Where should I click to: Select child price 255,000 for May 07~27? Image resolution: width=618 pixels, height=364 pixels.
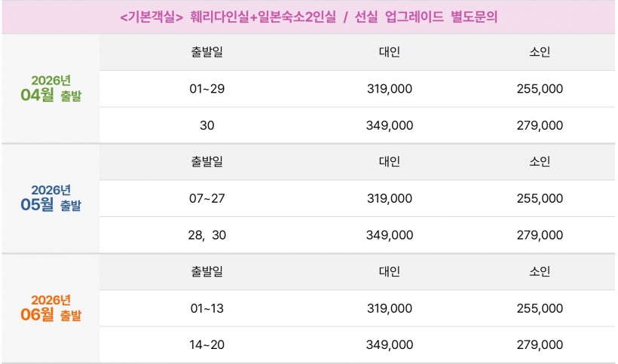[x=540, y=198]
